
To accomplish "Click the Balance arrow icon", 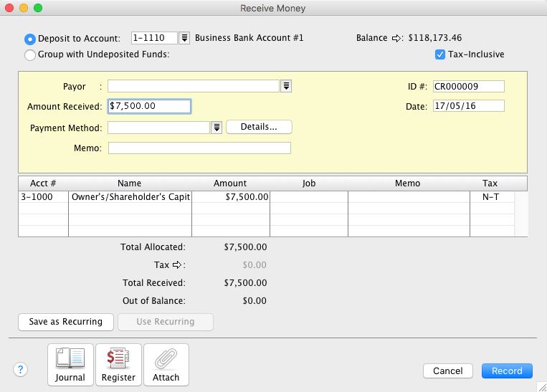I will click(x=397, y=38).
